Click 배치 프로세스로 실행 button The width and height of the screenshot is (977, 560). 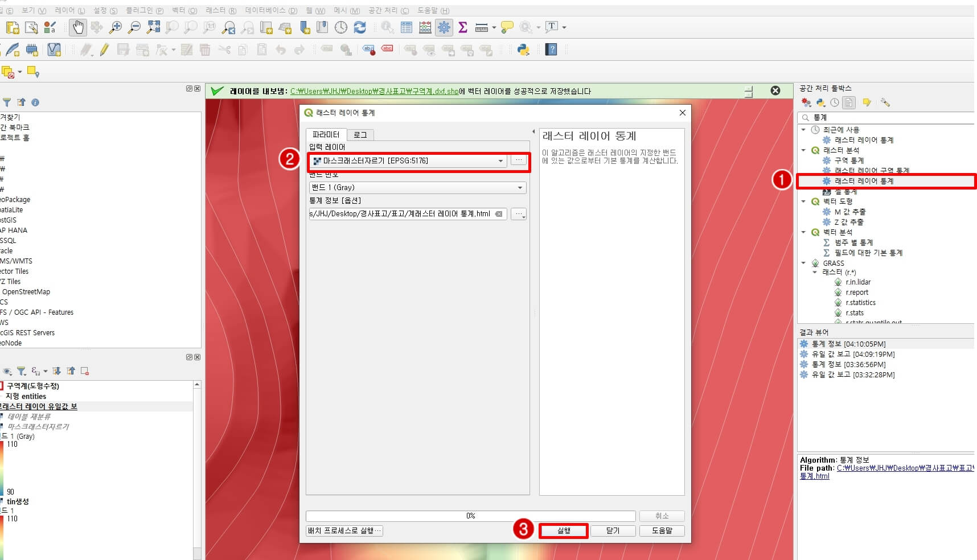pyautogui.click(x=344, y=530)
